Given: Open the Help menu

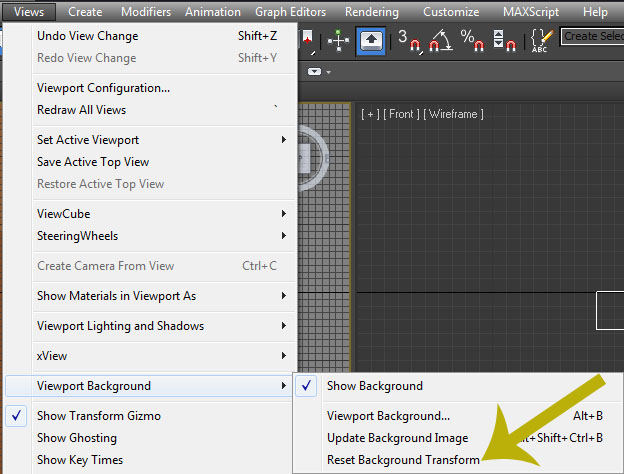Looking at the screenshot, I should (595, 12).
